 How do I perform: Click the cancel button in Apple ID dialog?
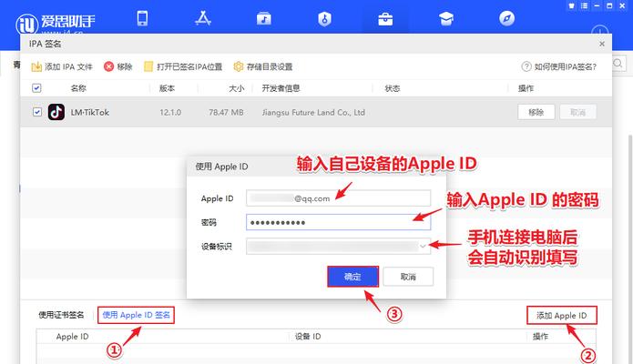pos(408,277)
